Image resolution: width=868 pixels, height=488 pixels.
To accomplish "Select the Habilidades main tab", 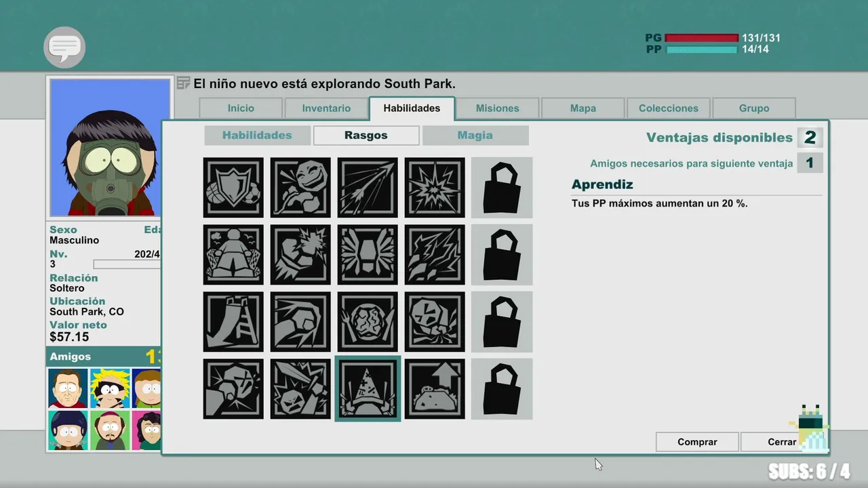I will tap(412, 108).
